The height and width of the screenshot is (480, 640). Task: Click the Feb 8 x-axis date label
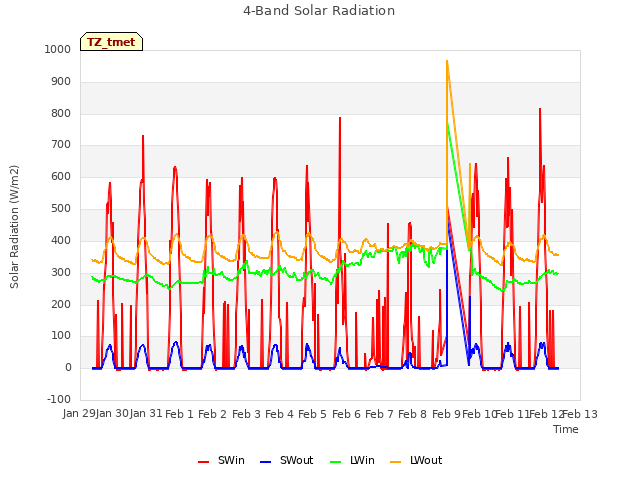pos(413,414)
